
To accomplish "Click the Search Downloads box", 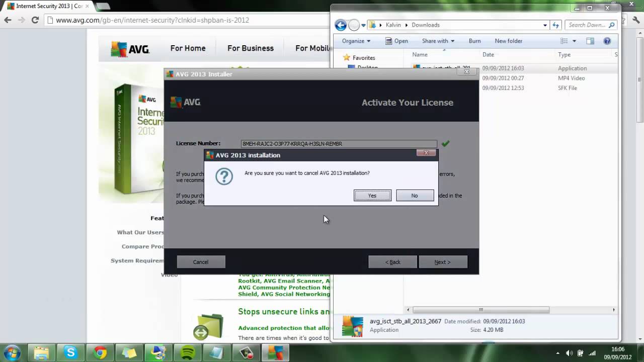I will 591,25.
